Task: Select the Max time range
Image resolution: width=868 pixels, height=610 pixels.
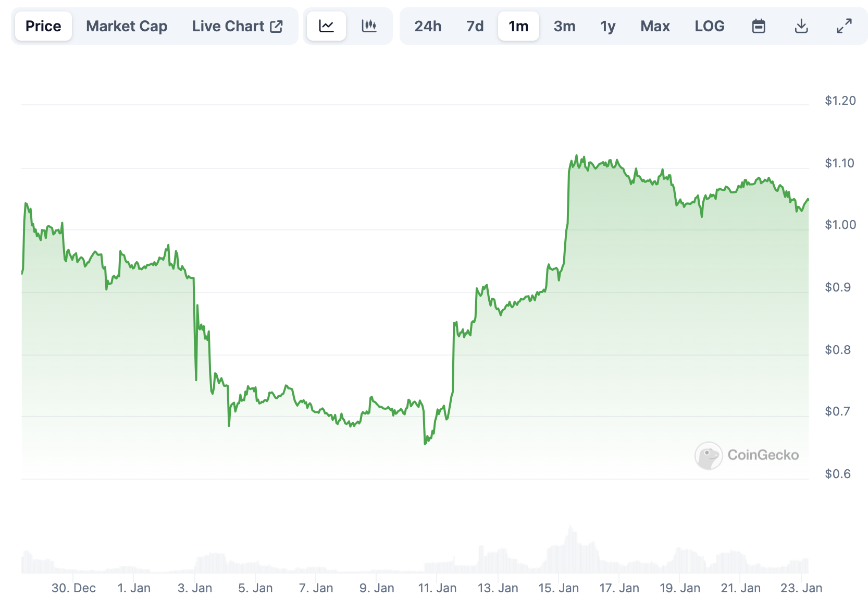Action: click(655, 26)
